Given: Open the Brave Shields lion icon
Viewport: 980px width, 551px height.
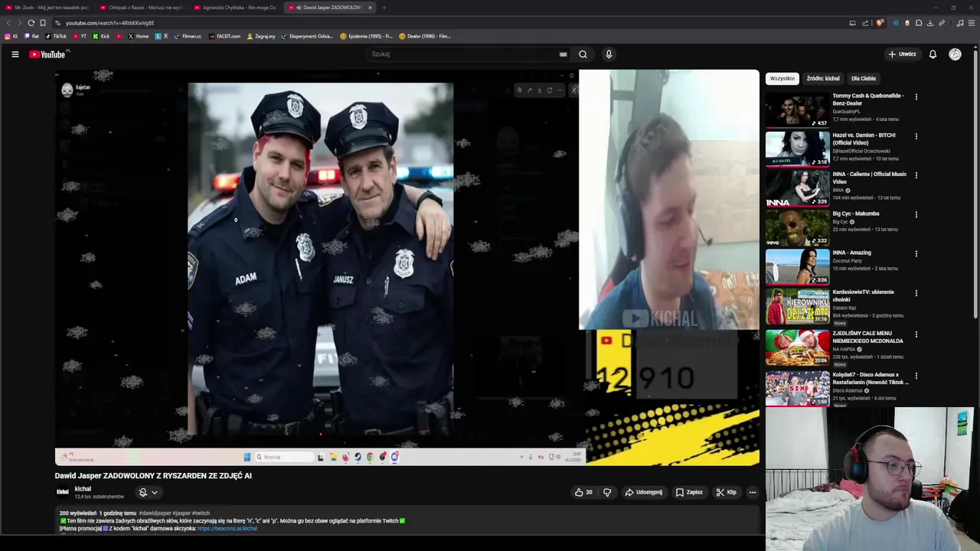Looking at the screenshot, I should coord(880,23).
